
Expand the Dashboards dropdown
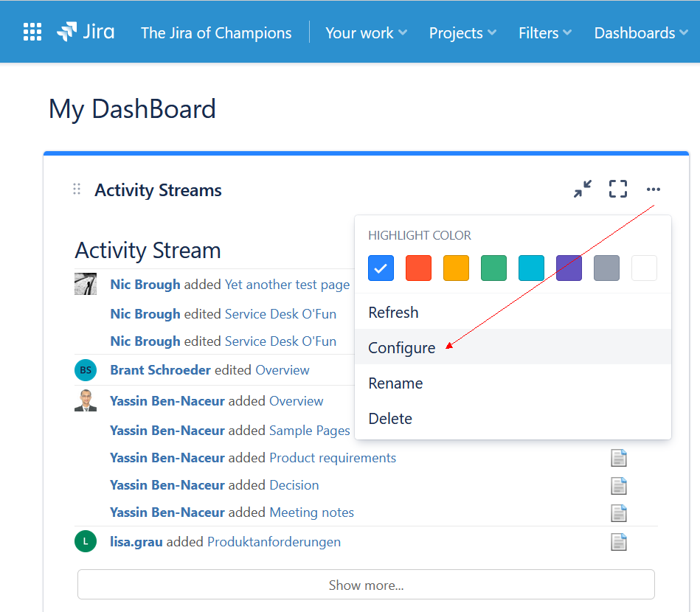[x=641, y=33]
